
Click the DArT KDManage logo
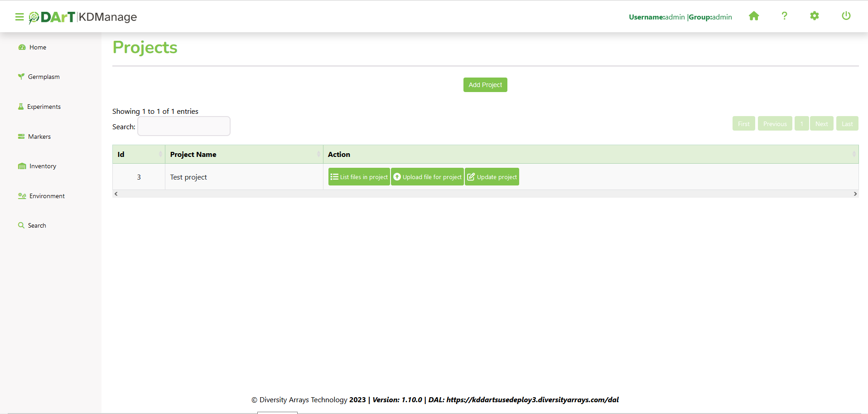[x=83, y=17]
